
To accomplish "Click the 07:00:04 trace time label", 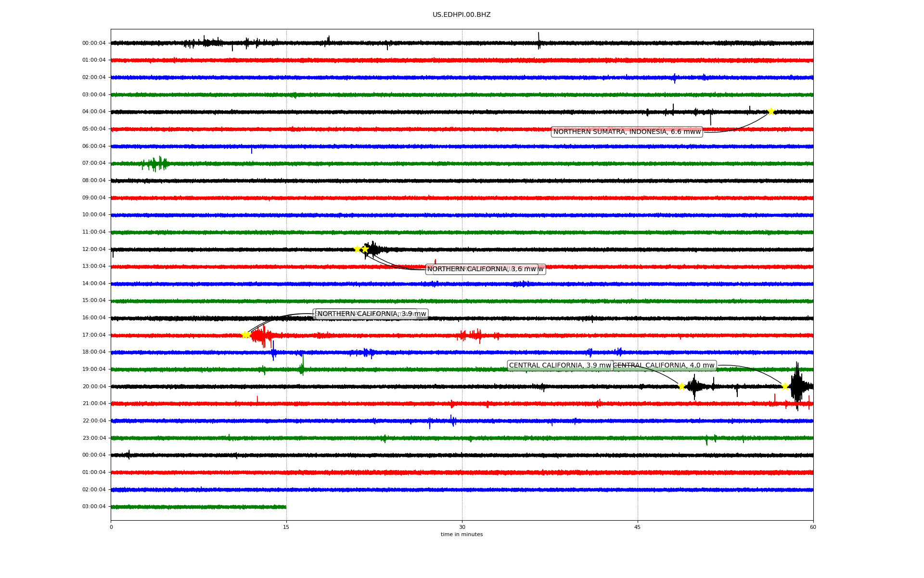I will point(94,163).
